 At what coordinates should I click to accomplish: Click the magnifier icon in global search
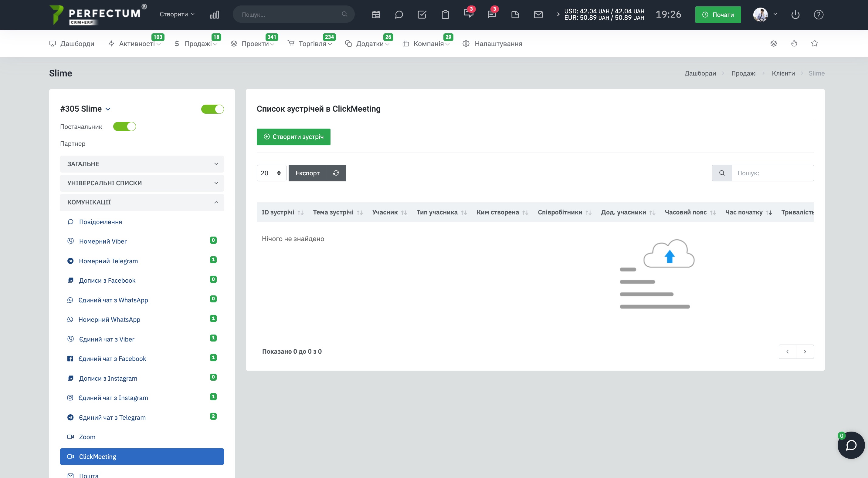tap(344, 14)
